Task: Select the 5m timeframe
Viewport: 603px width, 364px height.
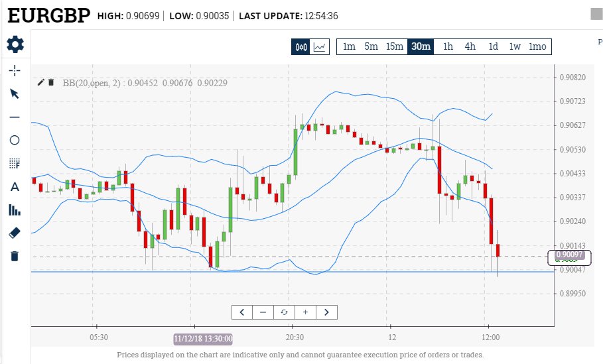Action: point(371,46)
